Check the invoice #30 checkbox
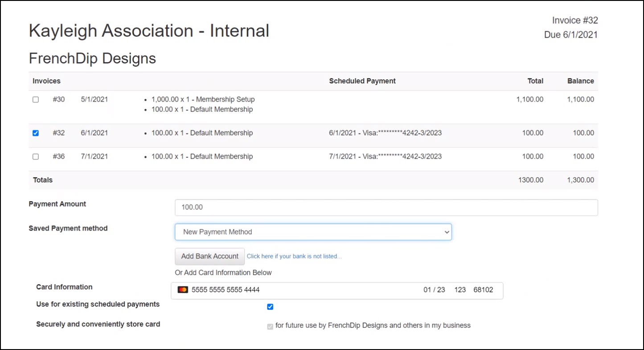This screenshot has width=644, height=350. [36, 100]
